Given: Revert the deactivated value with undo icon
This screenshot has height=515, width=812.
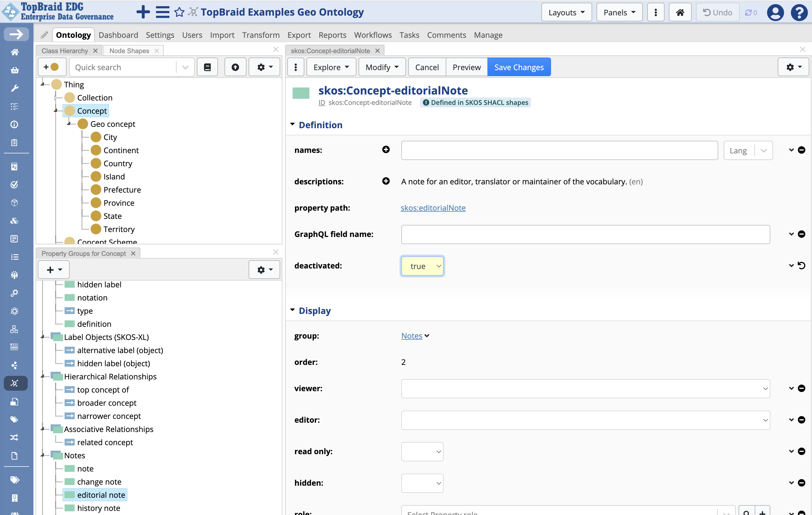Looking at the screenshot, I should click(802, 266).
